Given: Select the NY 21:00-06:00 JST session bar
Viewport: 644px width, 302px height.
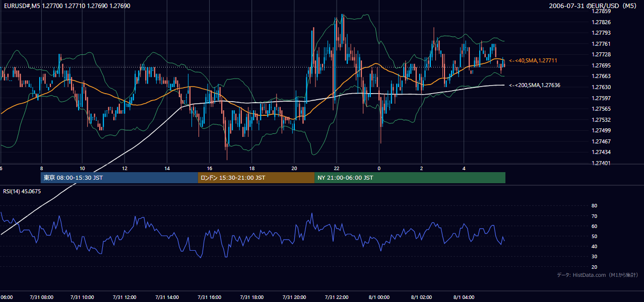Looking at the screenshot, I should 410,178.
